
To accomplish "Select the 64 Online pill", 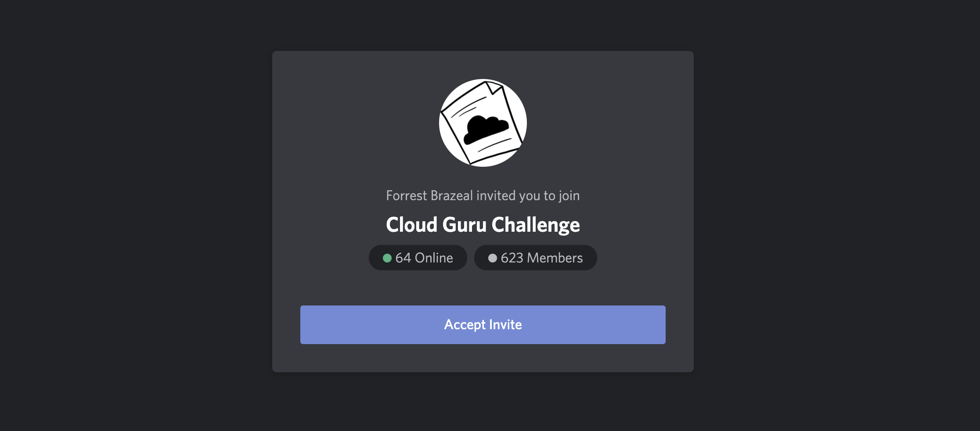I will click(418, 258).
